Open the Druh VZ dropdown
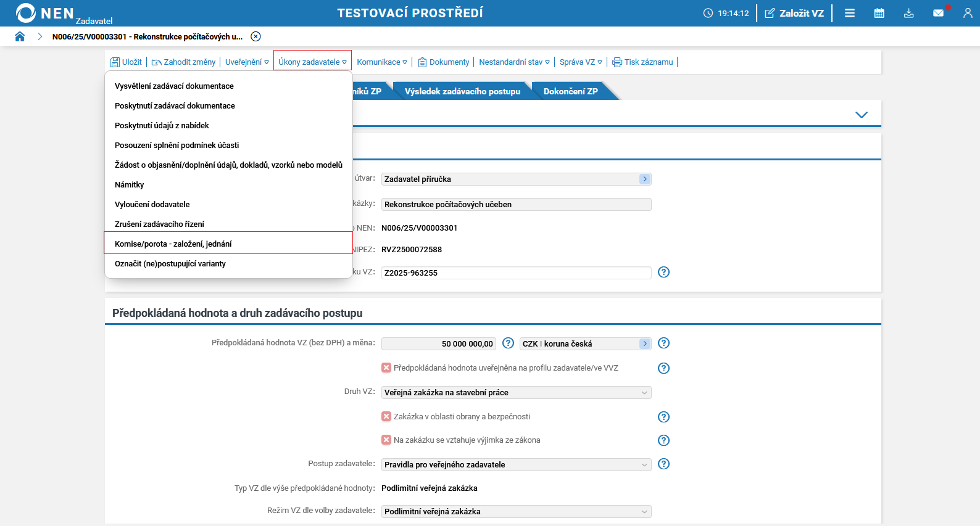 [x=516, y=393]
